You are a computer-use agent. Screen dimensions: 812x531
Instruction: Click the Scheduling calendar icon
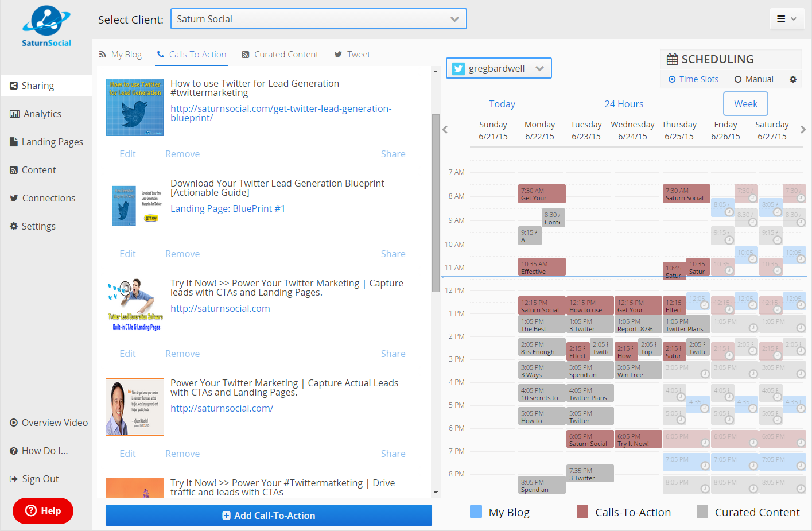(672, 59)
